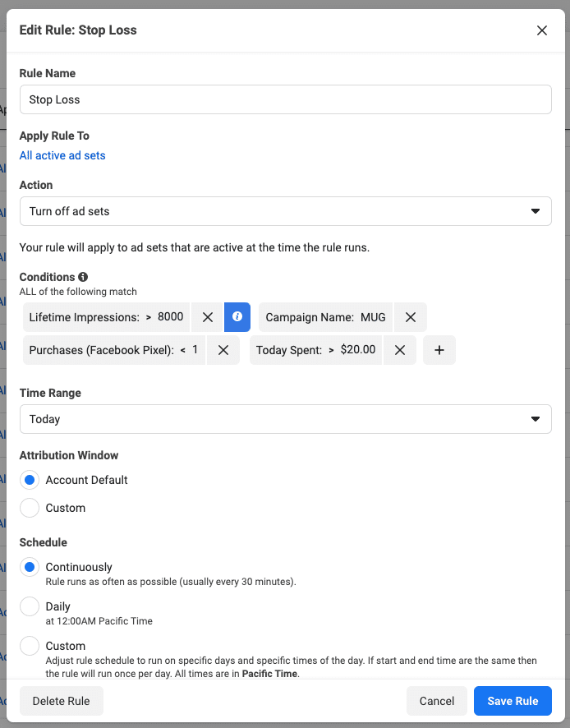Image resolution: width=570 pixels, height=728 pixels.
Task: Click the Conditions info tooltip icon
Action: (83, 277)
